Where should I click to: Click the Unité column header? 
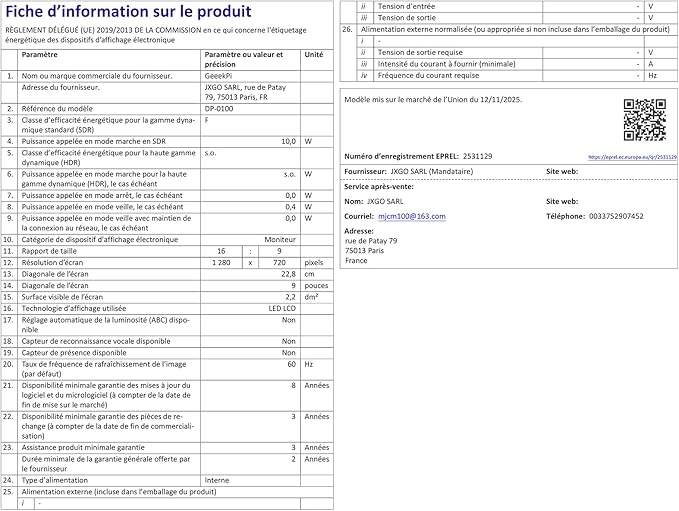point(314,55)
